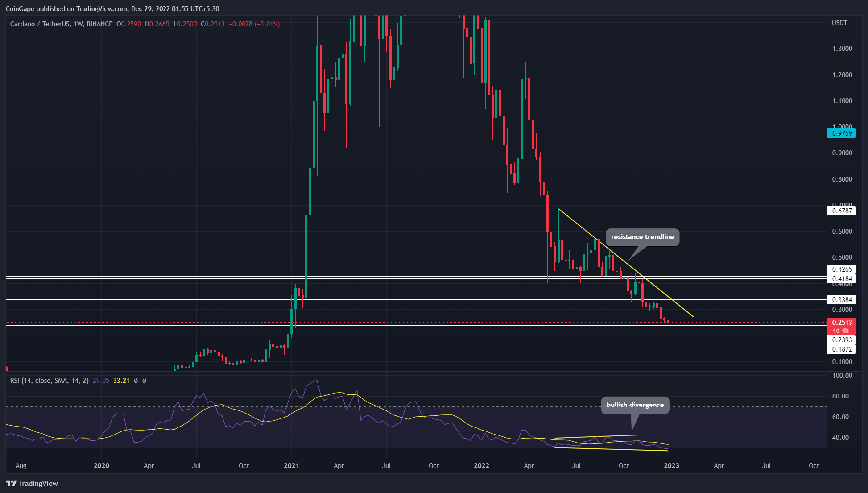Click the 0.1872 price level label
868x493 pixels.
[841, 349]
